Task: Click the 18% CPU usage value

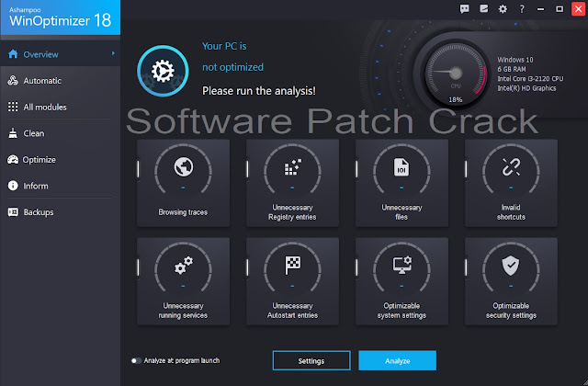Action: (x=456, y=100)
